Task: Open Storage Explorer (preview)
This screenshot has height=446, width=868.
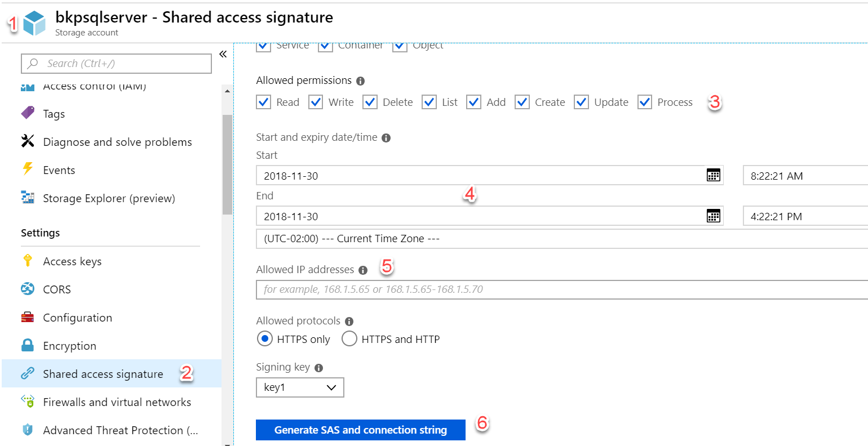Action: pos(109,198)
